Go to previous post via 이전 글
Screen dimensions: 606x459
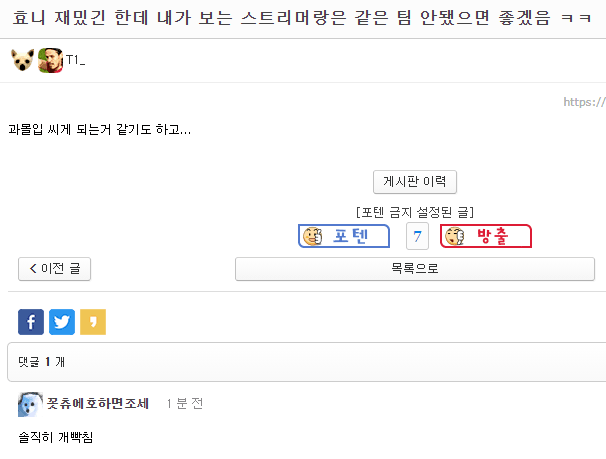(54, 269)
